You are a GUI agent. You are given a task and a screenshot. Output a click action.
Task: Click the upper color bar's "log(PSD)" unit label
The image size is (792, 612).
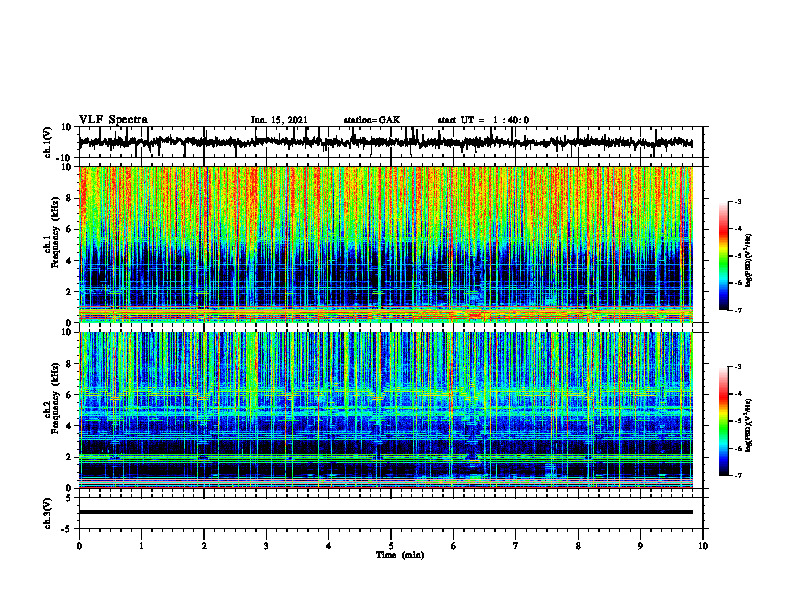pyautogui.click(x=749, y=260)
